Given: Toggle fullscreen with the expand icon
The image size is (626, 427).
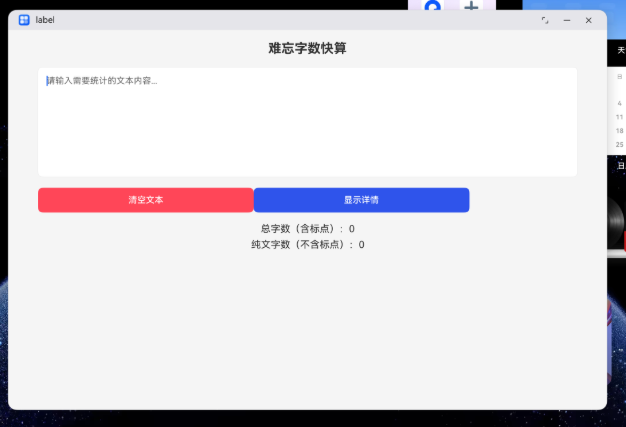Looking at the screenshot, I should pos(545,20).
